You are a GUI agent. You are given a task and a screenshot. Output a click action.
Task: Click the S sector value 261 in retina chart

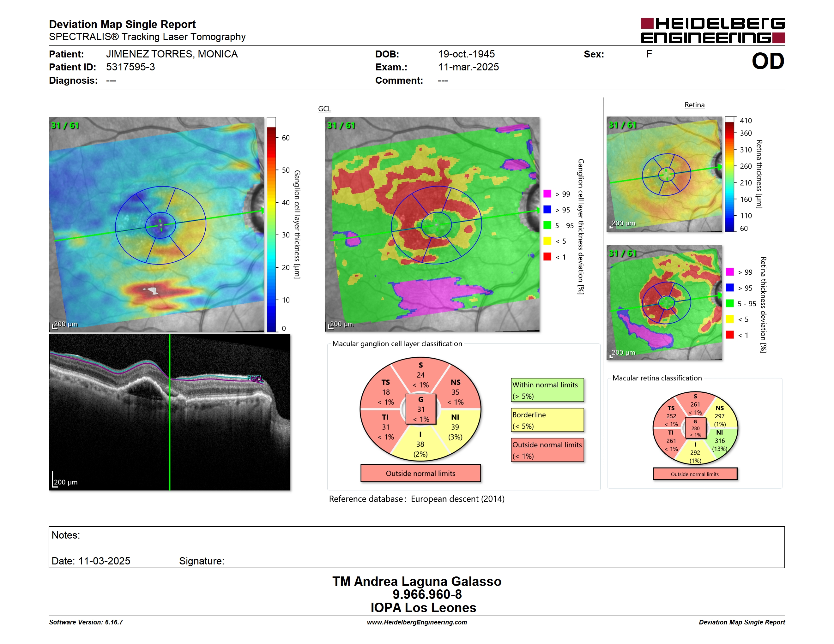695,404
